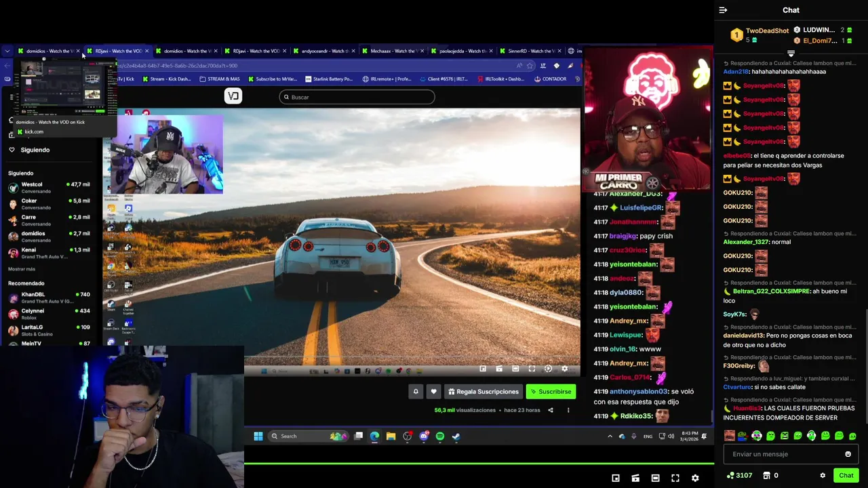The height and width of the screenshot is (488, 868).
Task: Switch to the paolaojedda browser tab
Action: point(462,51)
